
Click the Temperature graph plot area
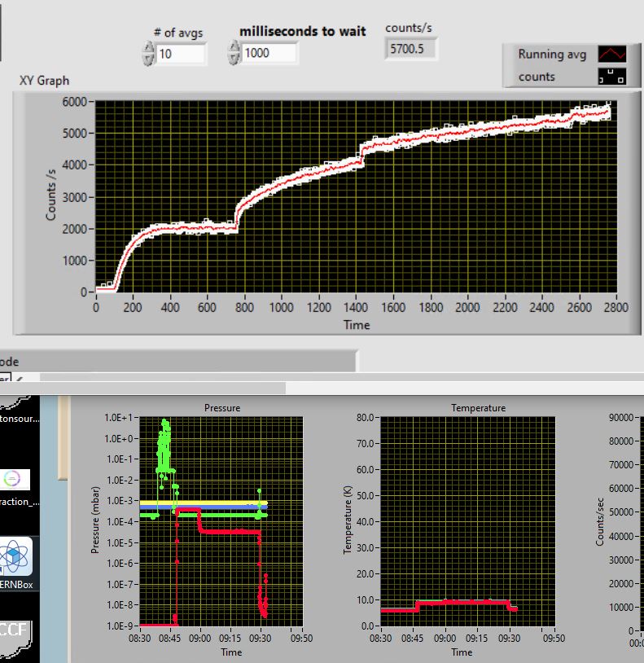coord(467,521)
